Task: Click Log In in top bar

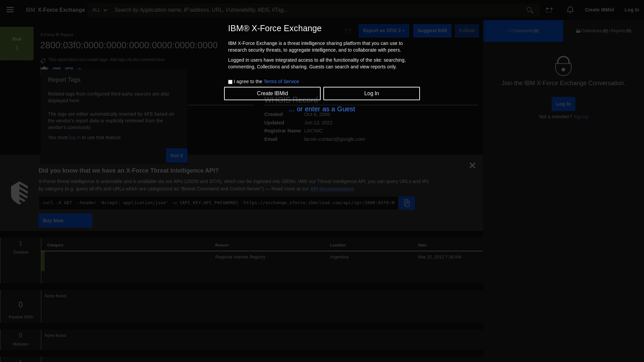Action: (632, 10)
